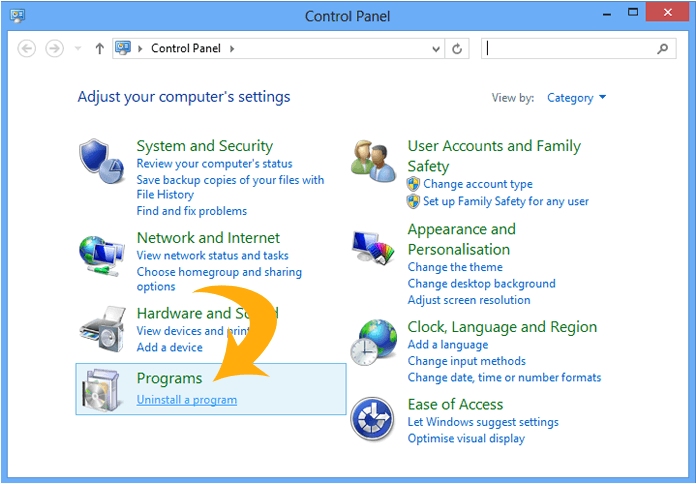Click the Appearance and Personalisation monitor icon
Viewport: 696px width, 484px height.
[x=373, y=248]
